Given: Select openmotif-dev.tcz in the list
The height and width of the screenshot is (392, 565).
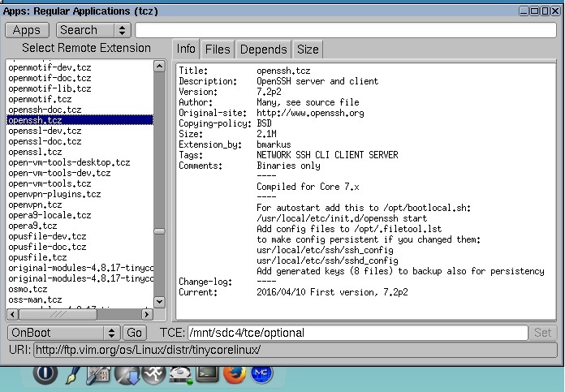Looking at the screenshot, I should (80, 67).
